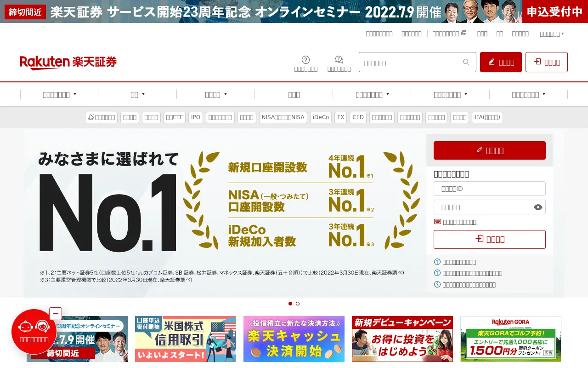
Task: Expand top-right utility dropdown with small arrow
Action: [552, 34]
